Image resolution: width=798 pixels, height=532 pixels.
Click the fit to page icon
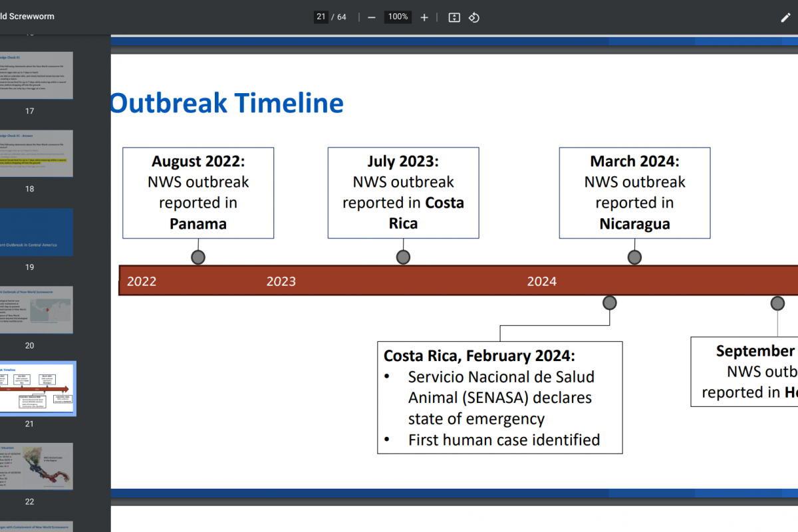click(x=454, y=17)
